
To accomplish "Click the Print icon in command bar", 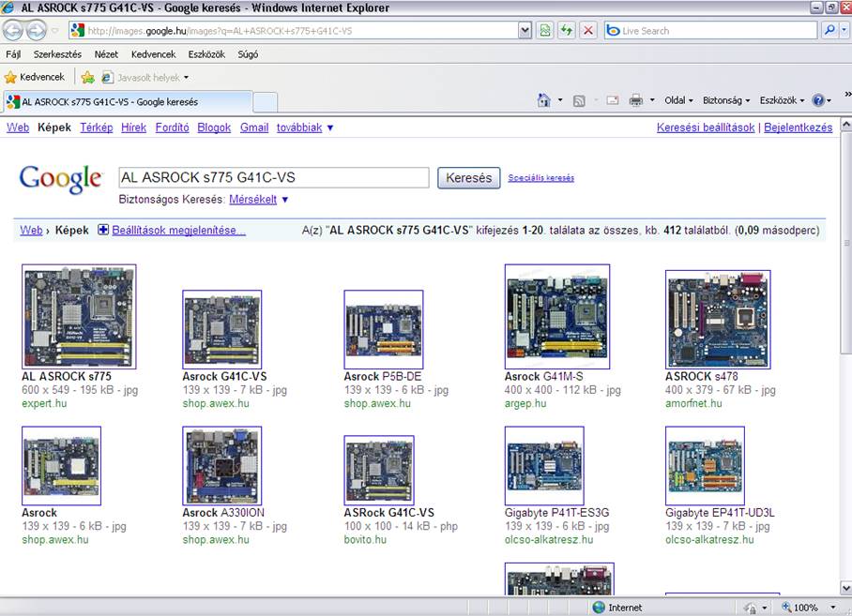I will coord(635,100).
